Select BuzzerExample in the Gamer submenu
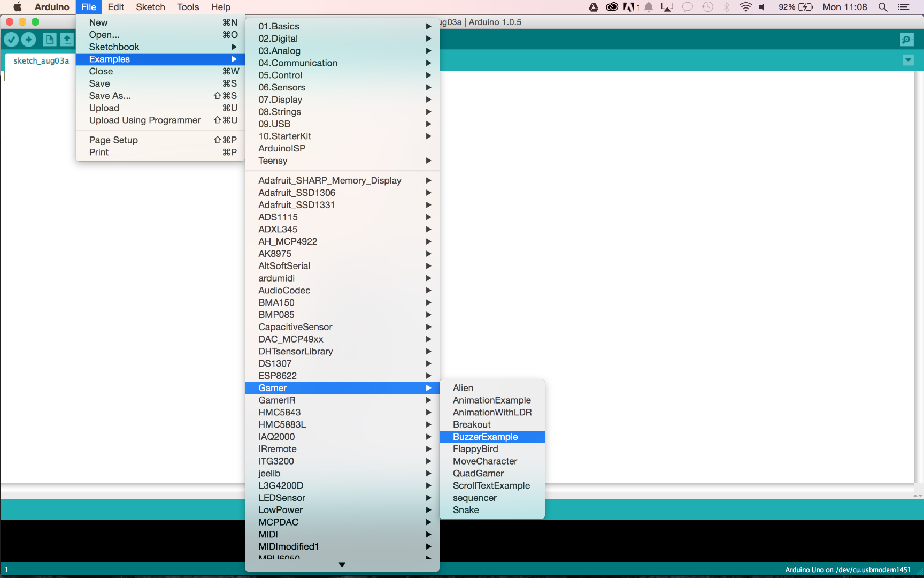924x578 pixels. click(x=485, y=437)
